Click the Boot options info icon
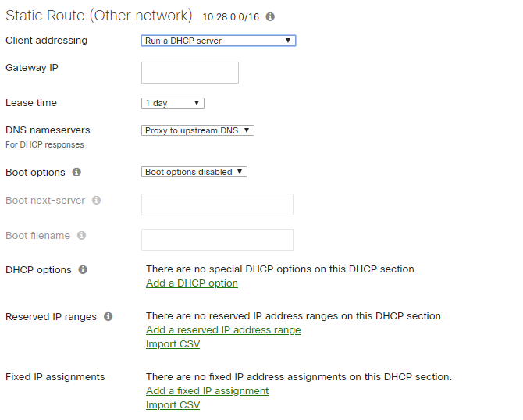This screenshot has width=523, height=420. [76, 173]
